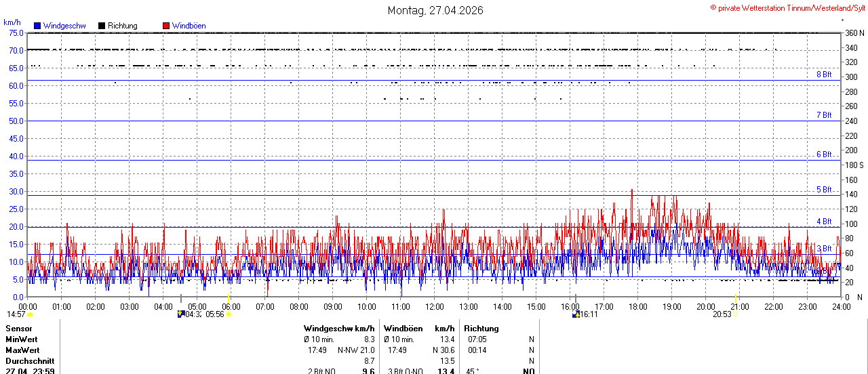
Task: Click the yellow sunset icon beside 20:53
Action: click(735, 315)
